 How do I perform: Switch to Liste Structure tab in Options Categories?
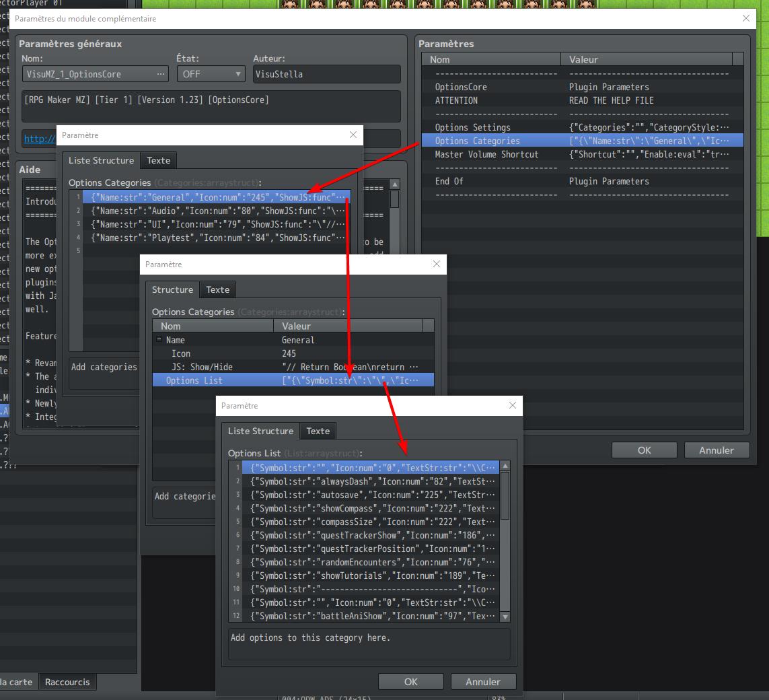(101, 160)
